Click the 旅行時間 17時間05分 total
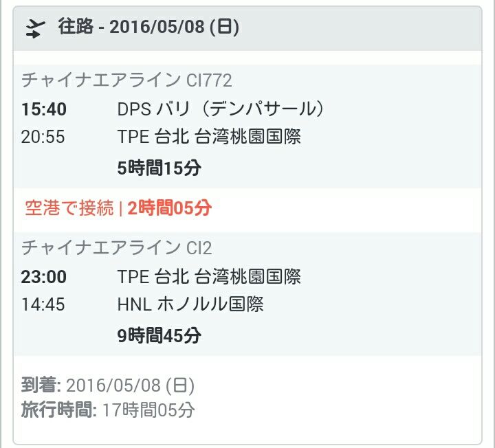The width and height of the screenshot is (495, 448). point(108,411)
